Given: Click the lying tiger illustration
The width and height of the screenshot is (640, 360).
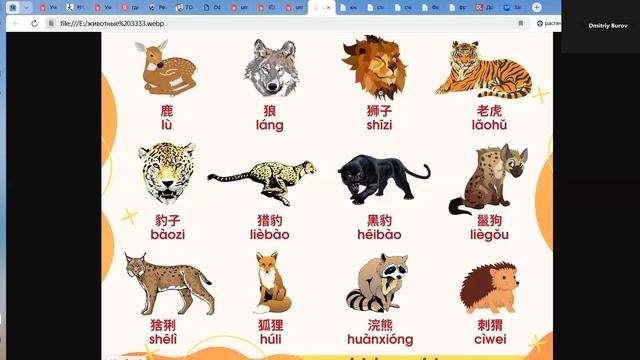Looking at the screenshot, I should (484, 70).
